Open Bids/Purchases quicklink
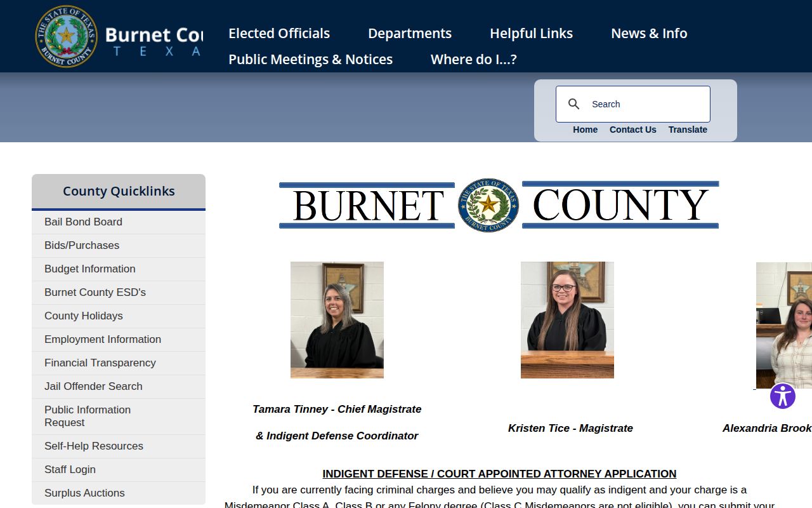Viewport: 812px width, 508px height. coord(119,246)
